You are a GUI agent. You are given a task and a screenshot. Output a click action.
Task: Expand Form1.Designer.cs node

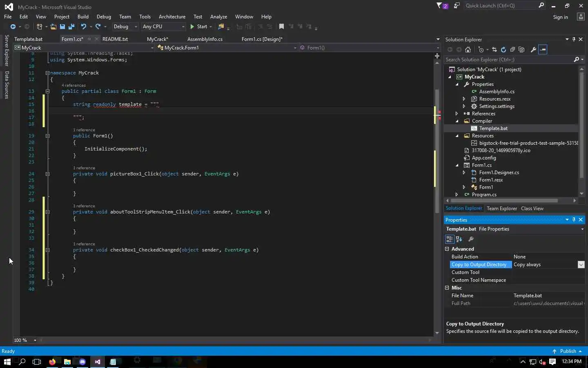pyautogui.click(x=464, y=173)
